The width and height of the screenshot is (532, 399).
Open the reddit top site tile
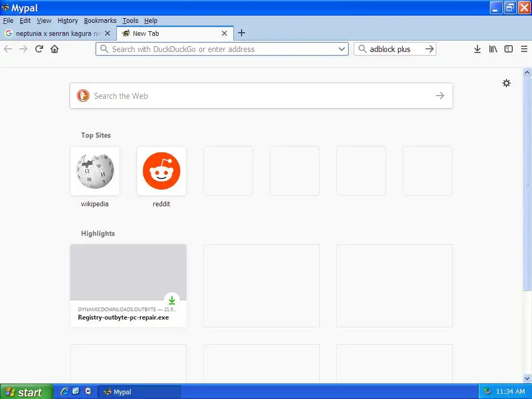tap(162, 171)
